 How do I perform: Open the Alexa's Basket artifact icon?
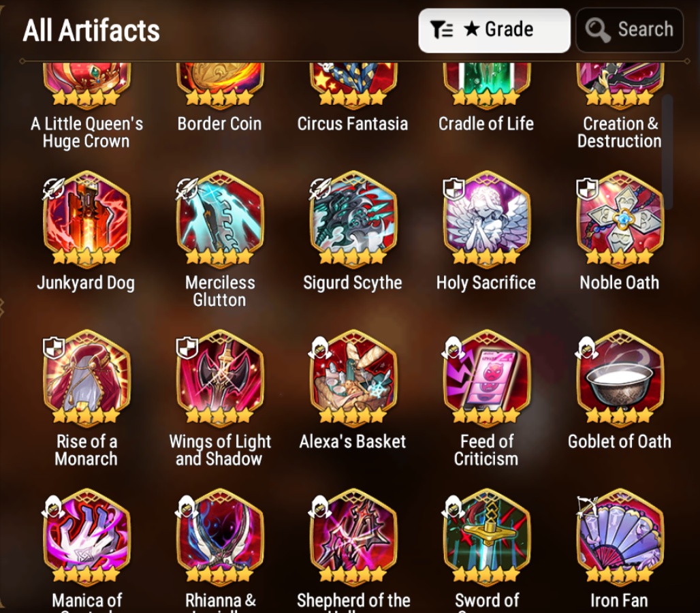pyautogui.click(x=353, y=378)
